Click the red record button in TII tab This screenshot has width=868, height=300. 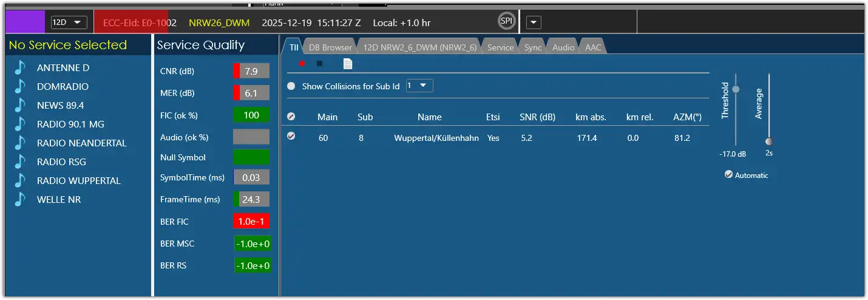click(302, 64)
